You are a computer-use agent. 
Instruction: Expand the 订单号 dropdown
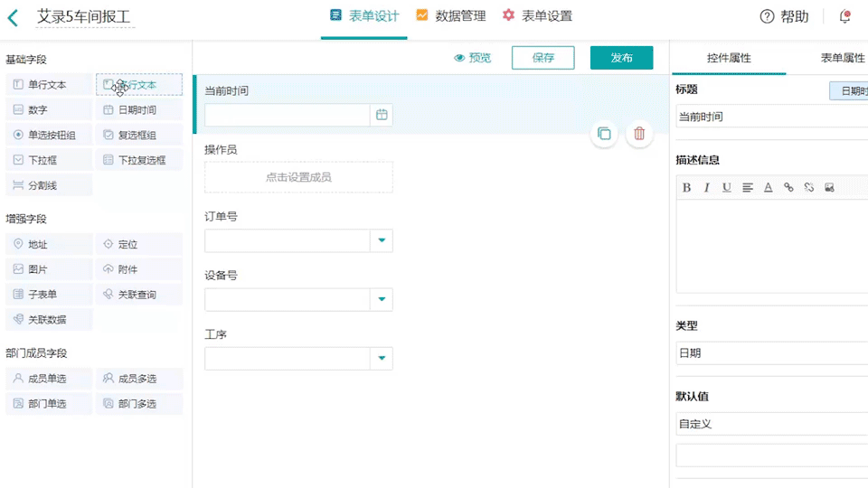coord(382,240)
